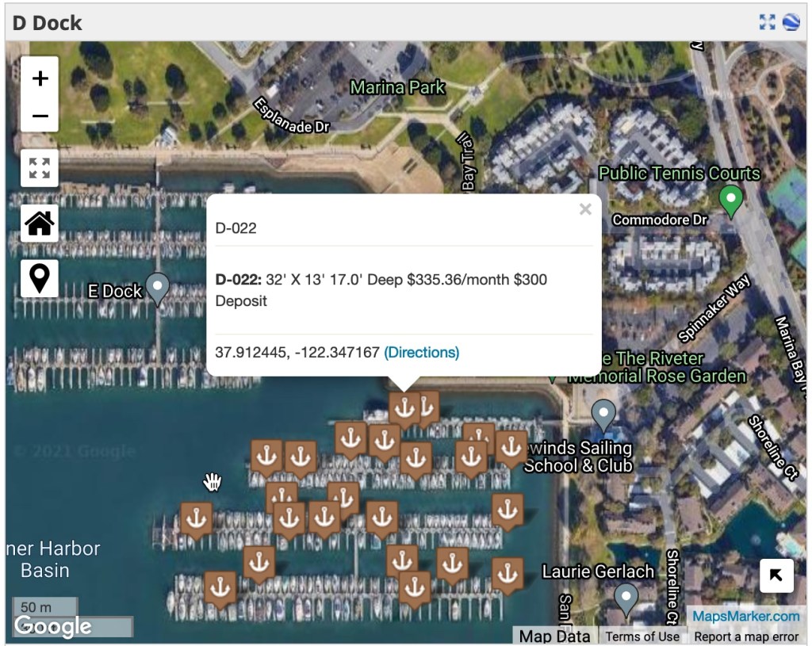Click Report a map error
Viewport: 812px width, 646px height.
tap(746, 636)
